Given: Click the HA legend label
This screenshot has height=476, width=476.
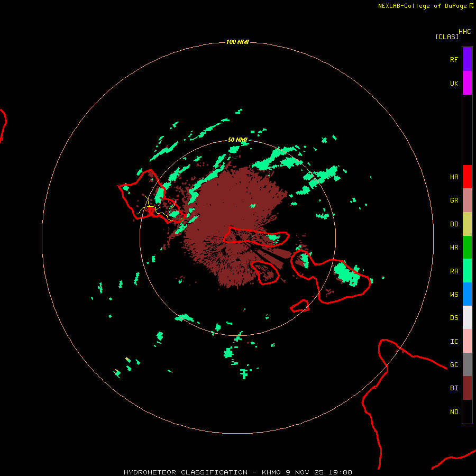Looking at the screenshot, I should point(454,177).
